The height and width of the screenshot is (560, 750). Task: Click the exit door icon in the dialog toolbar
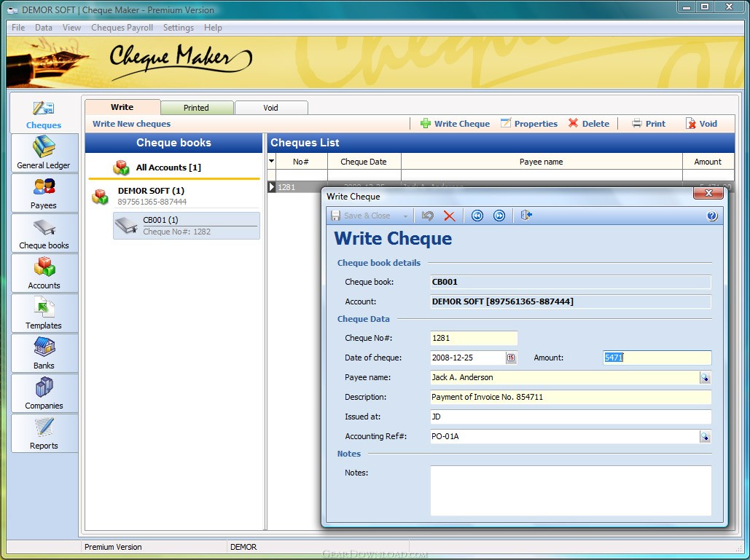(x=526, y=216)
